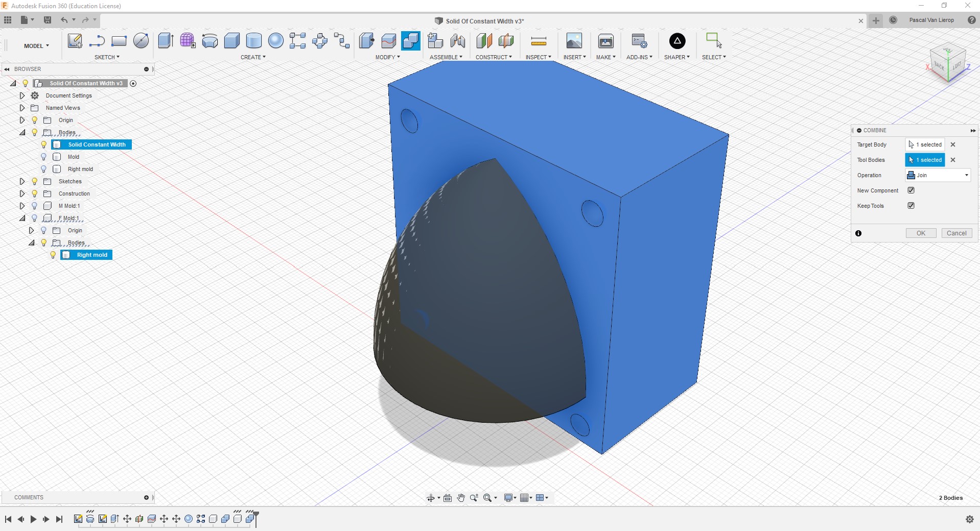Hide the Solid Constant Width body
Screen dimensions: 980x531
(44, 144)
